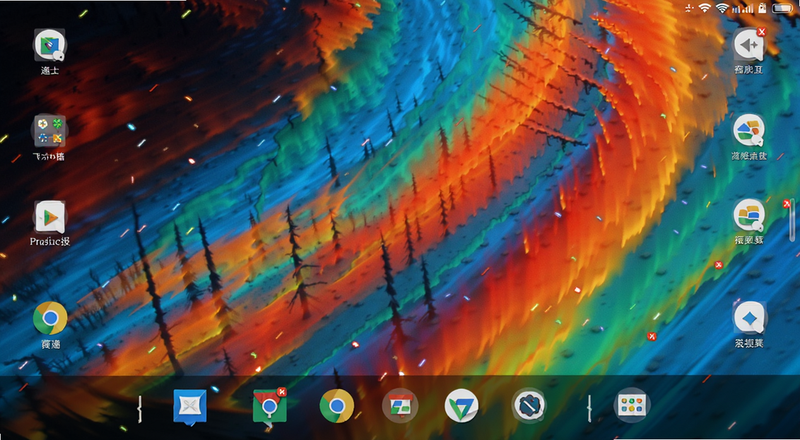Open the dark blue badge app in the dock

pyautogui.click(x=529, y=406)
